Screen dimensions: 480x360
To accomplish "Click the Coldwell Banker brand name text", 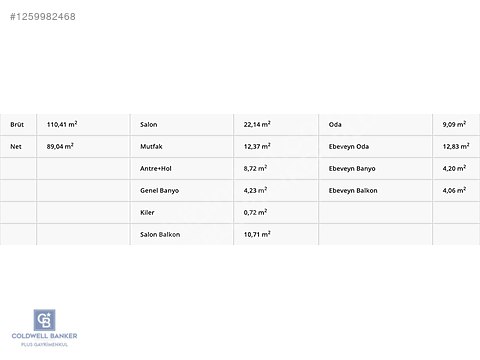I will click(44, 336).
